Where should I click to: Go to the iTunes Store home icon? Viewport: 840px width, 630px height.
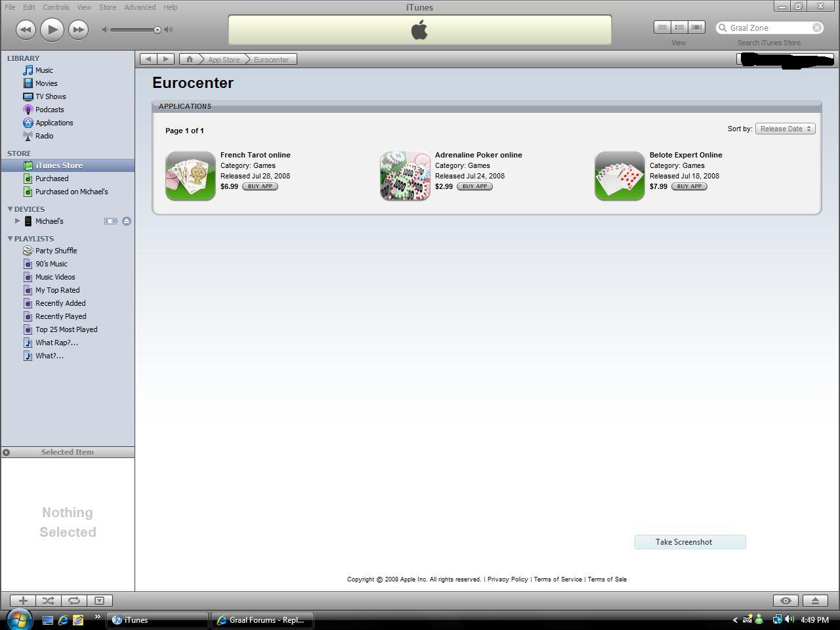click(190, 59)
